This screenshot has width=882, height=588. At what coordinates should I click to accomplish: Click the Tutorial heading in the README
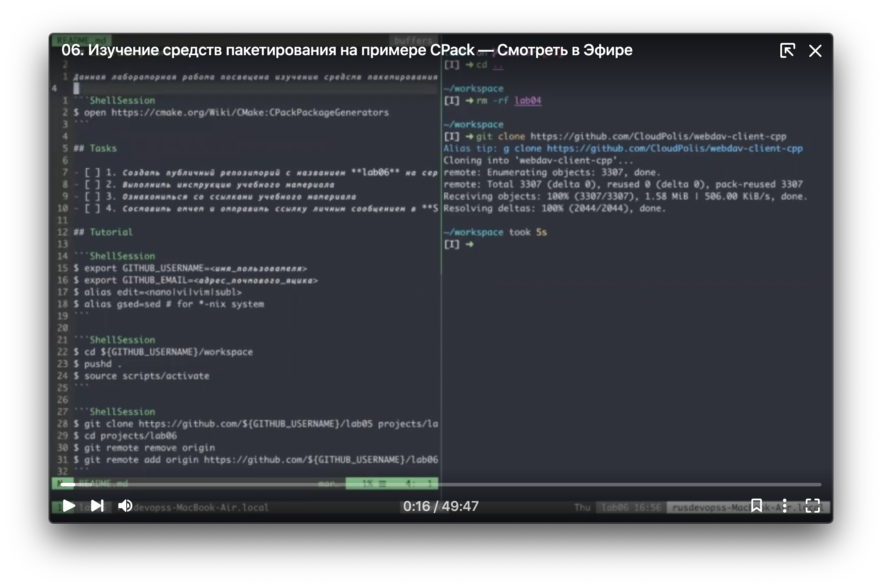110,232
